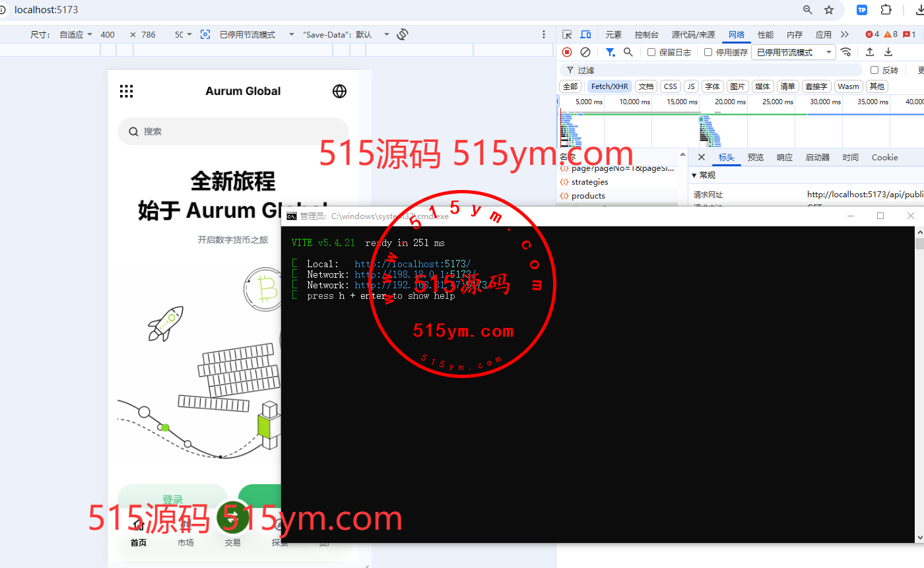Open browser downloads from the toolbar
The width and height of the screenshot is (924, 568).
[x=919, y=10]
